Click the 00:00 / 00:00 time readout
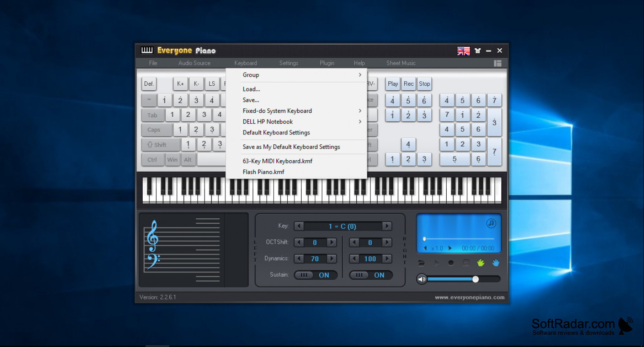Viewport: 644px width, 347px height. click(478, 248)
